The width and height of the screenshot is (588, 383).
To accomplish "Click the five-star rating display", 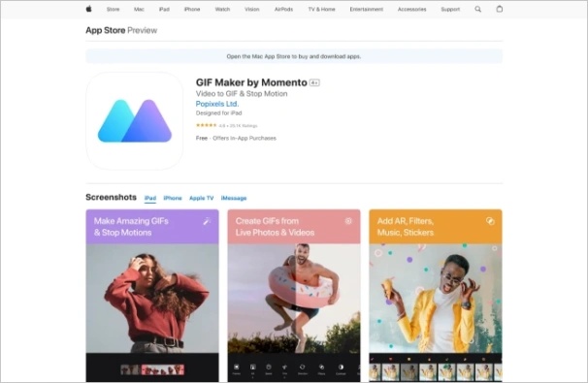I will [x=207, y=125].
